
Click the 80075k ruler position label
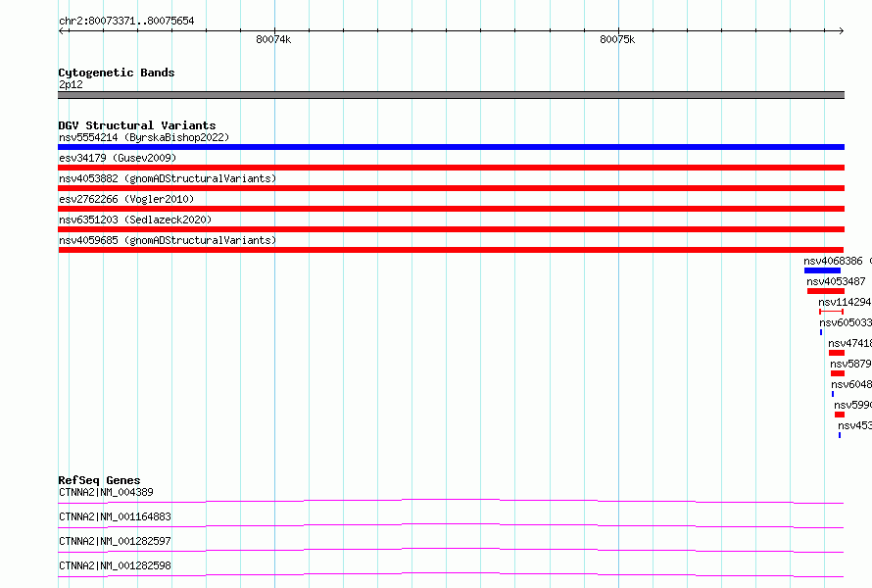[x=617, y=39]
